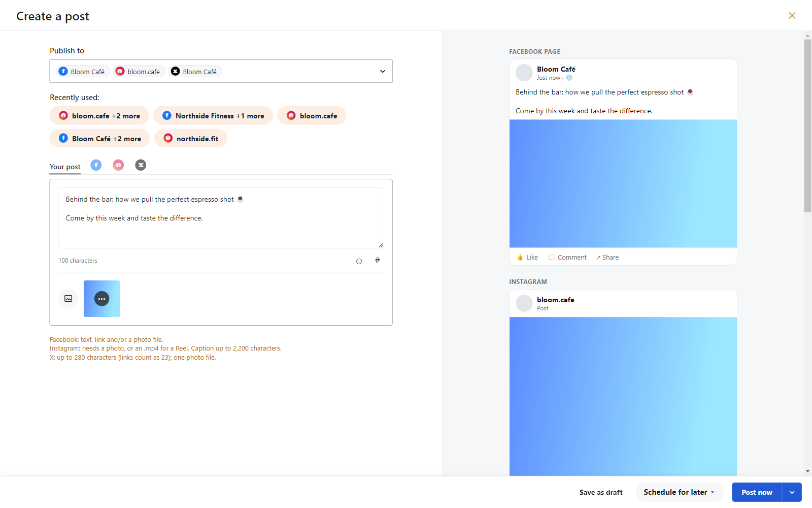The width and height of the screenshot is (812, 508).
Task: Select recently used northside.fit chip
Action: tap(191, 138)
